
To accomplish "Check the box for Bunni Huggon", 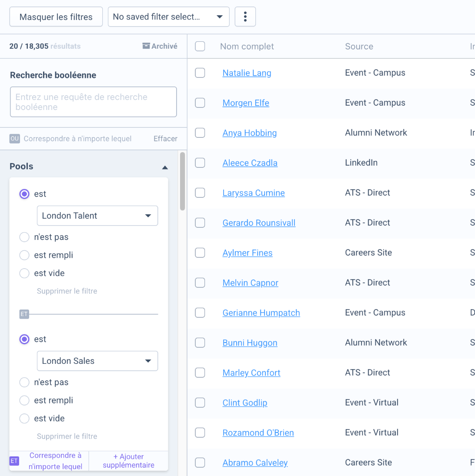I will point(200,343).
